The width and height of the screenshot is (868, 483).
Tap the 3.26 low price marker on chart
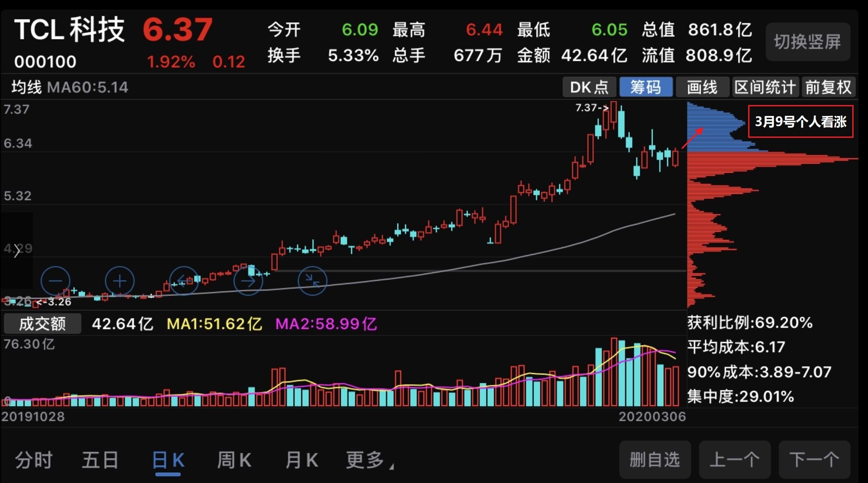pos(54,302)
